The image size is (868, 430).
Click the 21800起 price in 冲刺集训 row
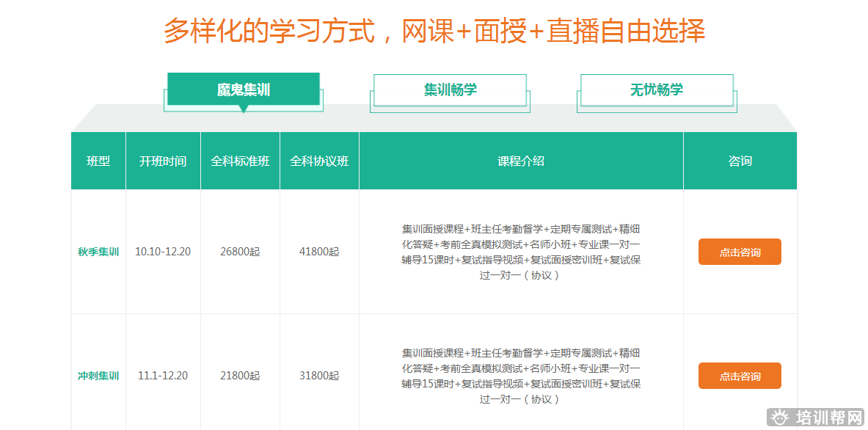click(240, 376)
